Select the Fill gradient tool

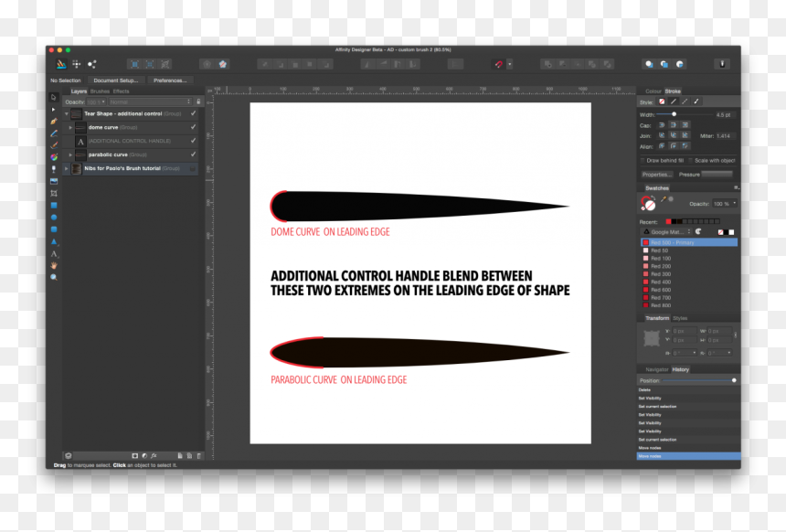[54, 157]
